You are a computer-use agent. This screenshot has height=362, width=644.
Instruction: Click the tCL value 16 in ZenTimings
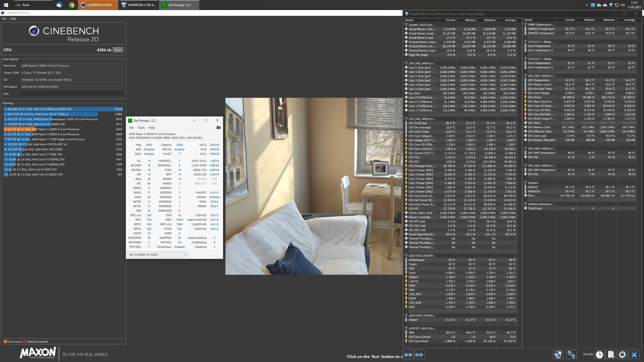(149, 161)
